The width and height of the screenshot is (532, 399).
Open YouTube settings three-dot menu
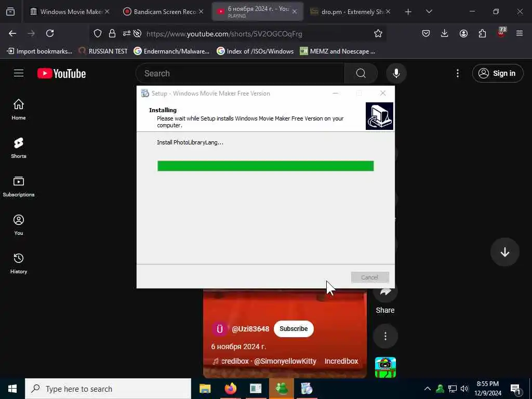click(457, 73)
